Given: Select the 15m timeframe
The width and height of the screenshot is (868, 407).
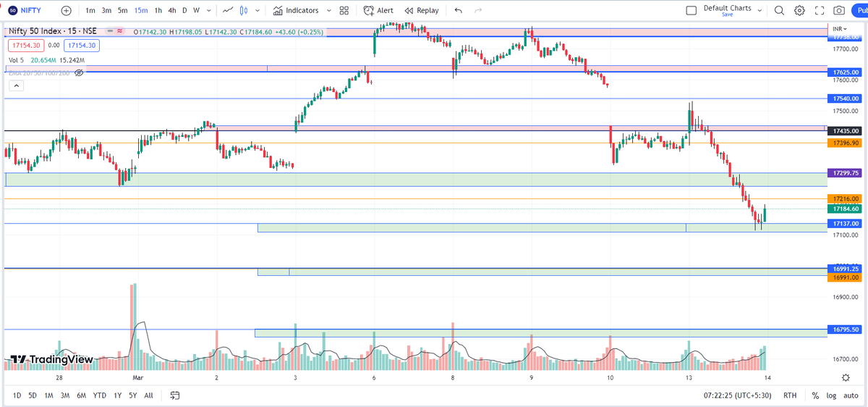Looking at the screenshot, I should coord(141,10).
